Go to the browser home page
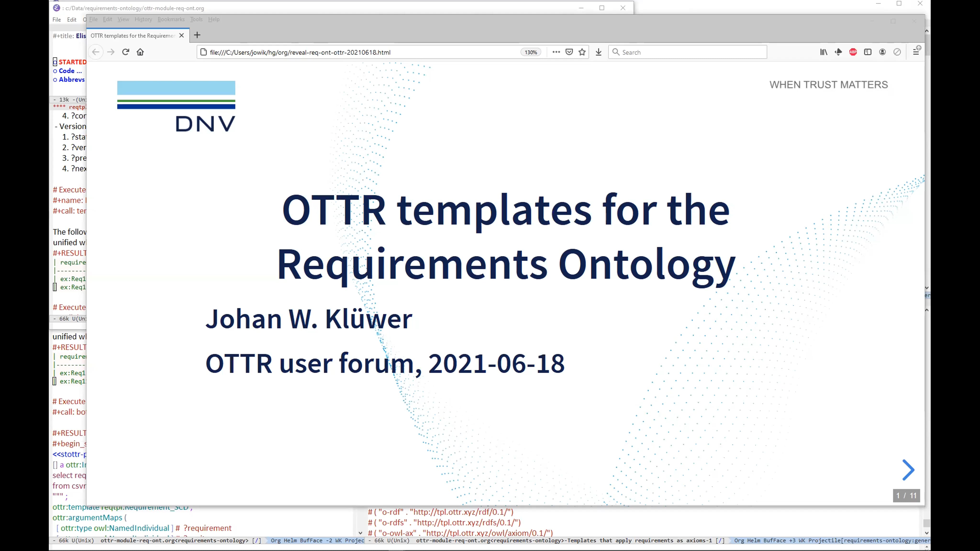 click(140, 52)
